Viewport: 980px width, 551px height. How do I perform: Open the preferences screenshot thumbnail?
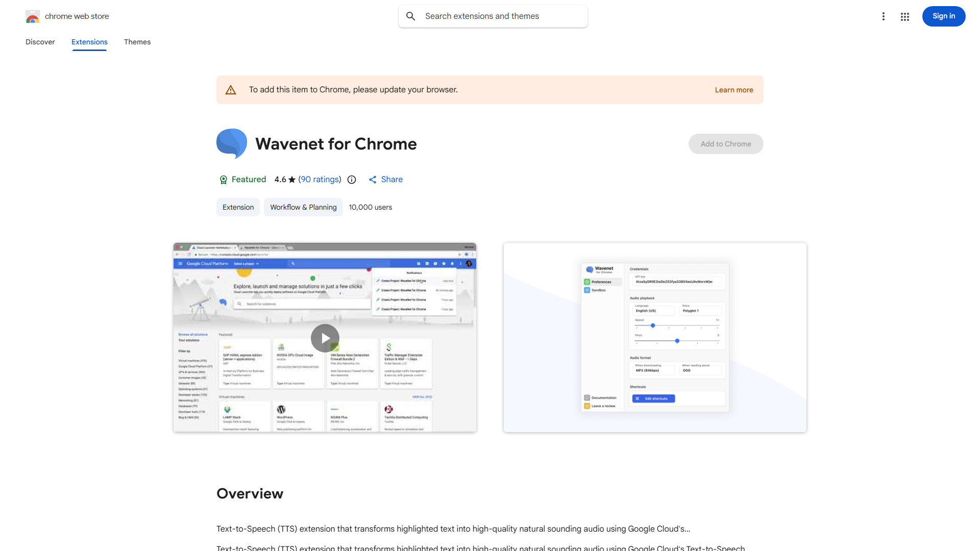tap(655, 337)
